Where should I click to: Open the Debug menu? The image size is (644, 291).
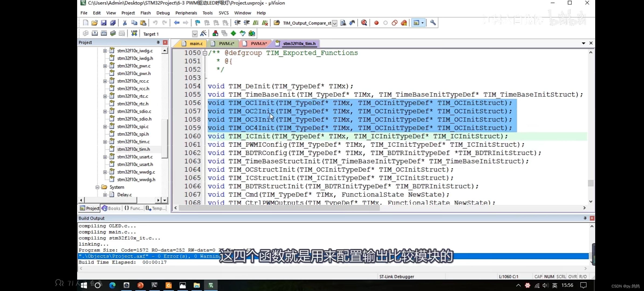[163, 13]
